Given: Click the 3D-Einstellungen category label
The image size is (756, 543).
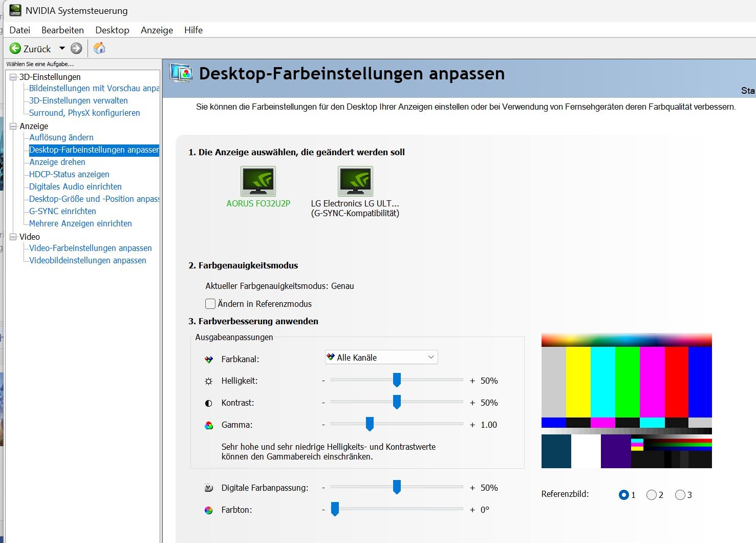Looking at the screenshot, I should [x=50, y=77].
